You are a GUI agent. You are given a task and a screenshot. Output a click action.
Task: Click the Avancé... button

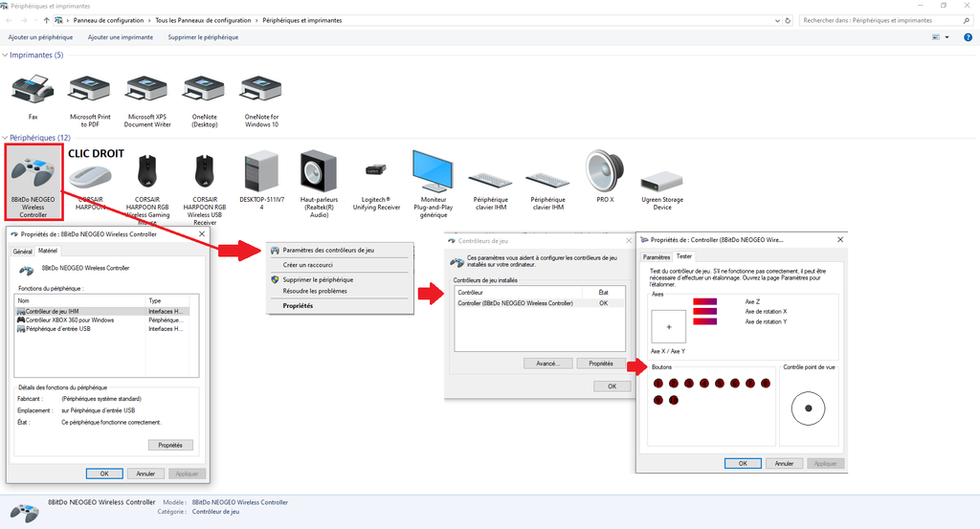(x=547, y=364)
